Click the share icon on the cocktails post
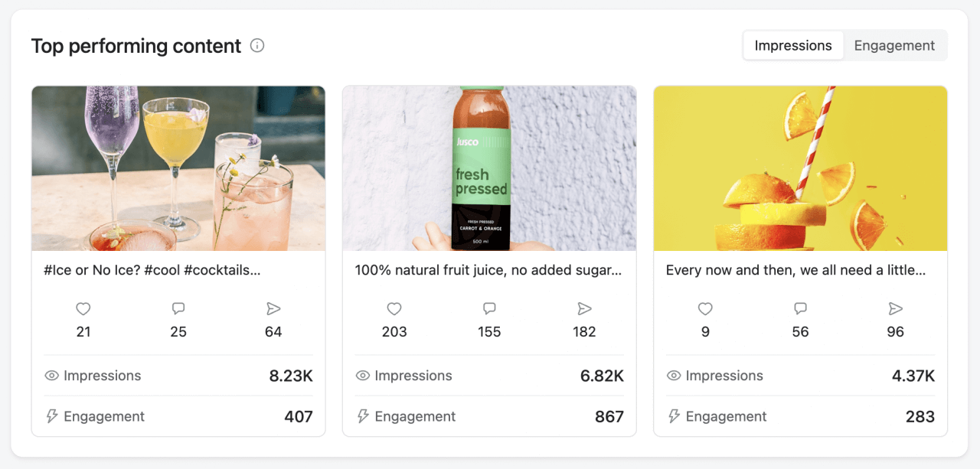The image size is (980, 469). point(273,308)
